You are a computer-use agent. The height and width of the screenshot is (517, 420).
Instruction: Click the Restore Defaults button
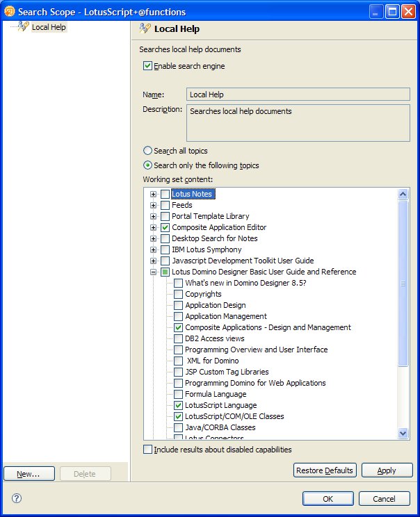[x=325, y=470]
